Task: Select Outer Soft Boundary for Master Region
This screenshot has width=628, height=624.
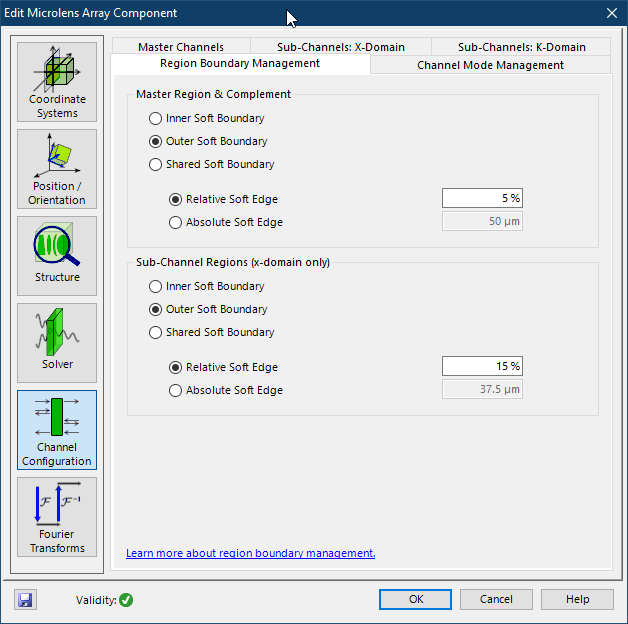Action: [208, 141]
